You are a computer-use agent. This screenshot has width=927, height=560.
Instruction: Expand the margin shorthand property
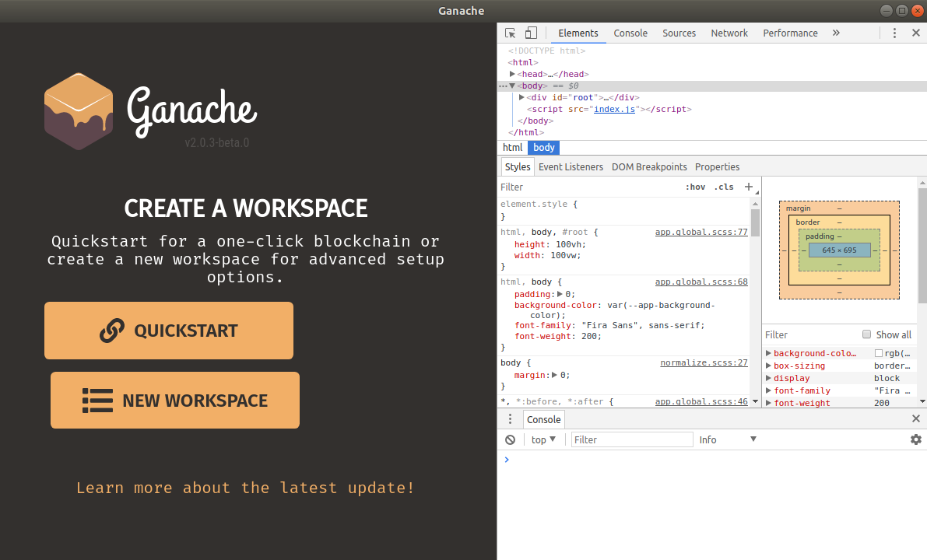point(554,375)
